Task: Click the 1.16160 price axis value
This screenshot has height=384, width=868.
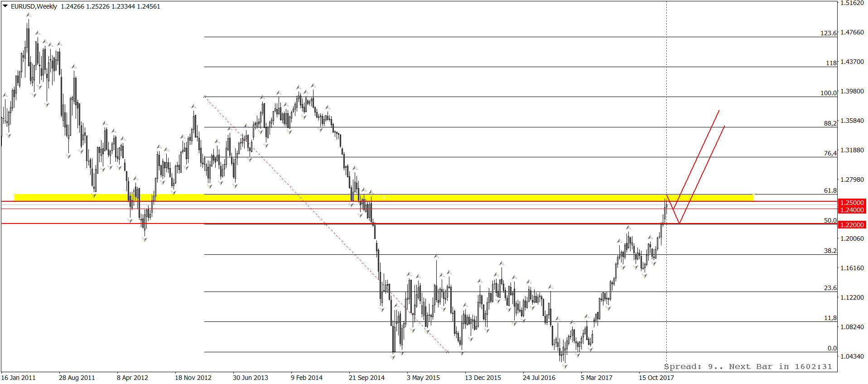Action: pos(852,268)
